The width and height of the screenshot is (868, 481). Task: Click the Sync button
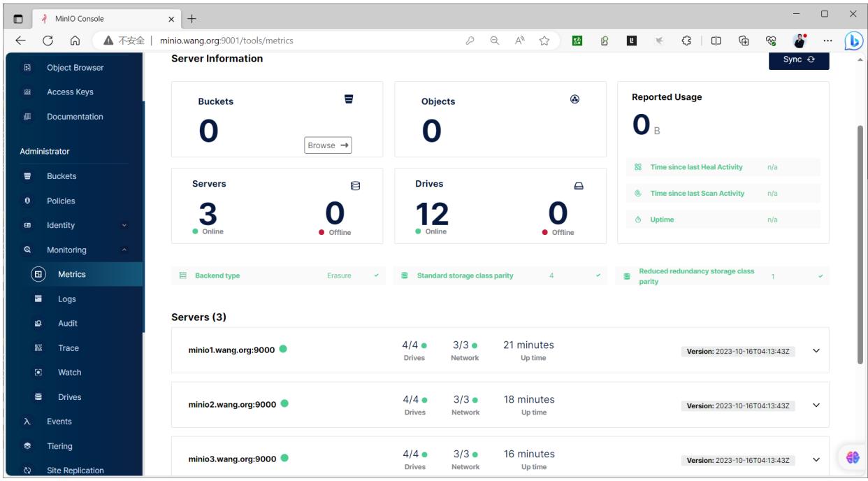[x=799, y=60]
